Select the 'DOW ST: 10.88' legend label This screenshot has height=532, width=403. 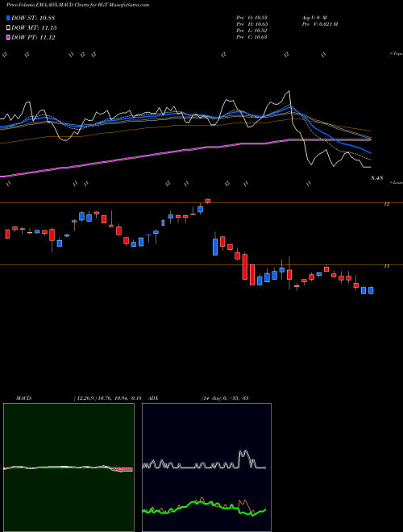pyautogui.click(x=33, y=18)
